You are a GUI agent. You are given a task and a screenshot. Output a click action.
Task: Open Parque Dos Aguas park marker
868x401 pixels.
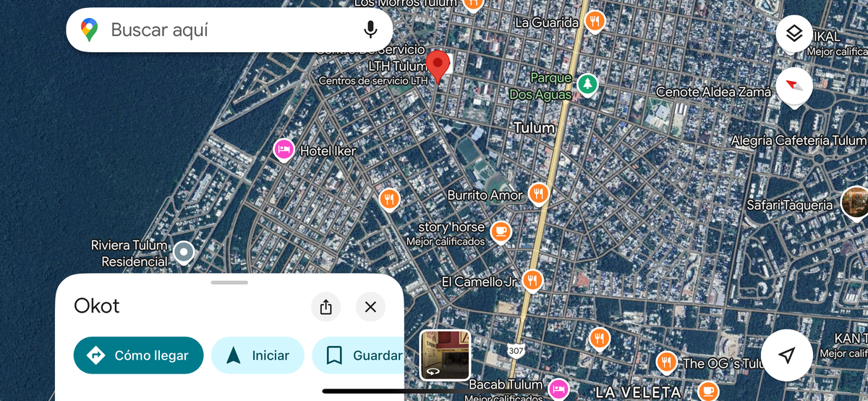[587, 85]
